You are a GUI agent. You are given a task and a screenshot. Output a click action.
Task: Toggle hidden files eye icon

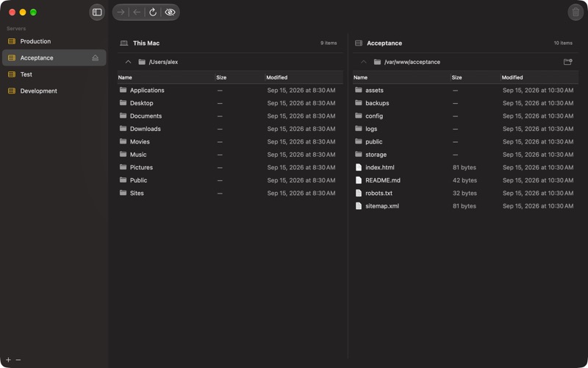pyautogui.click(x=170, y=13)
